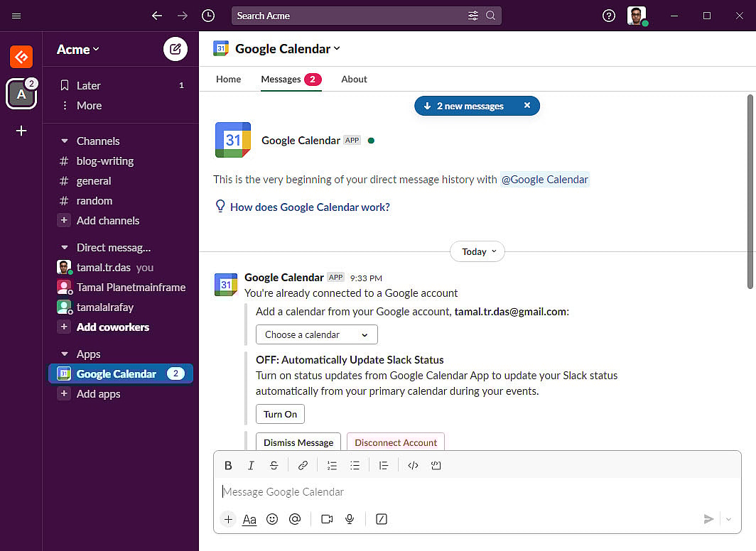Apply ordered list formatting
Image resolution: width=756 pixels, height=551 pixels.
point(332,465)
